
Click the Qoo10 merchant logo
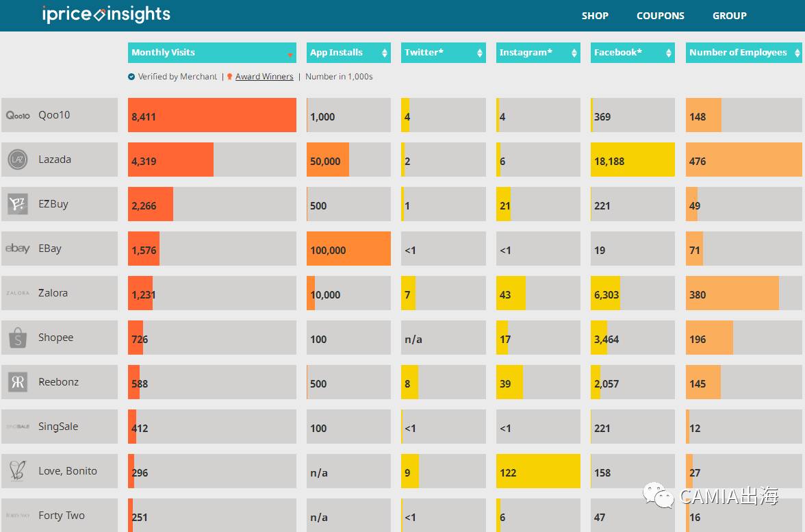pos(18,115)
